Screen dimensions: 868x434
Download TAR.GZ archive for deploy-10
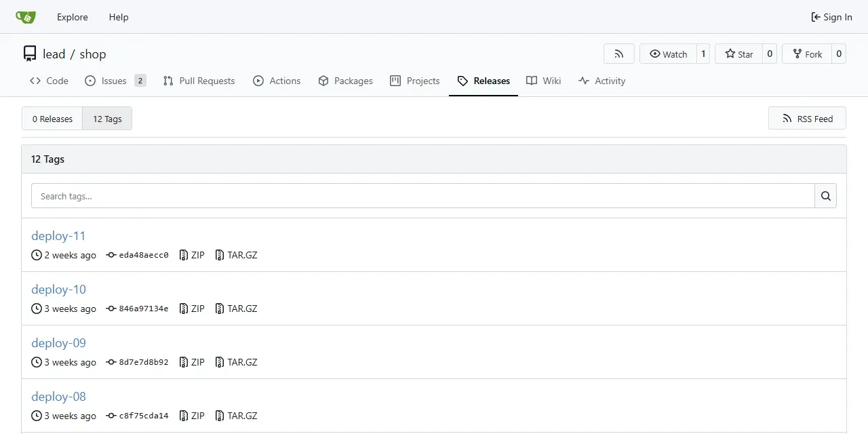point(236,309)
